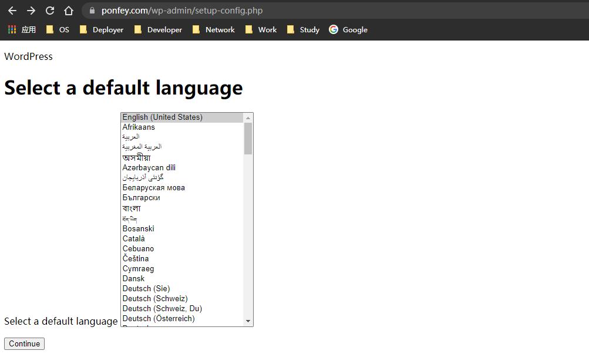
Task: Reload the page with the refresh icon
Action: coord(50,11)
